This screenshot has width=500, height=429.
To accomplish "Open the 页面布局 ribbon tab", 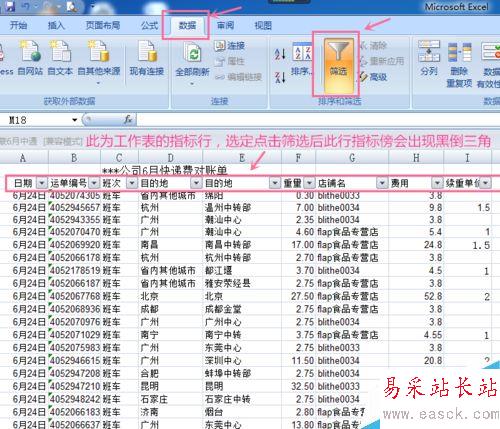I will (x=103, y=25).
